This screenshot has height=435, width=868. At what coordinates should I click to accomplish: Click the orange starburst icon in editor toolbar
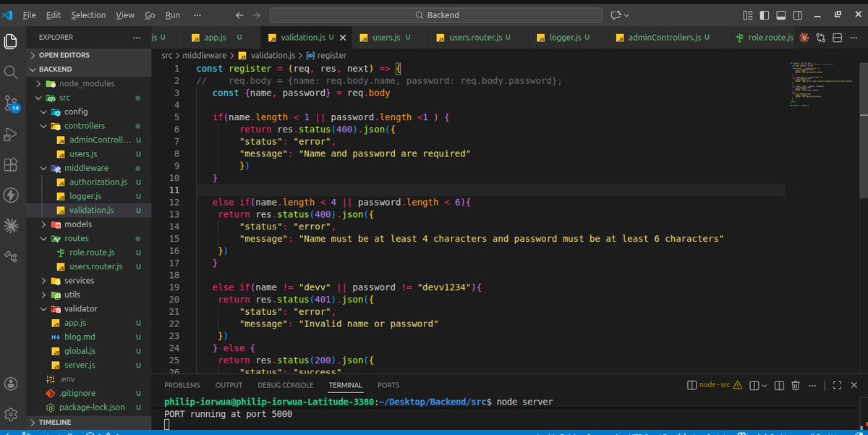pos(804,38)
